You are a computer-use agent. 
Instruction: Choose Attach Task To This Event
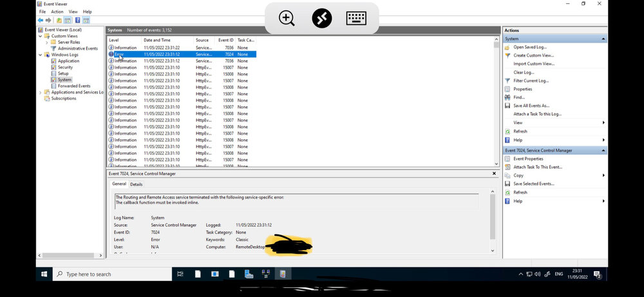538,167
